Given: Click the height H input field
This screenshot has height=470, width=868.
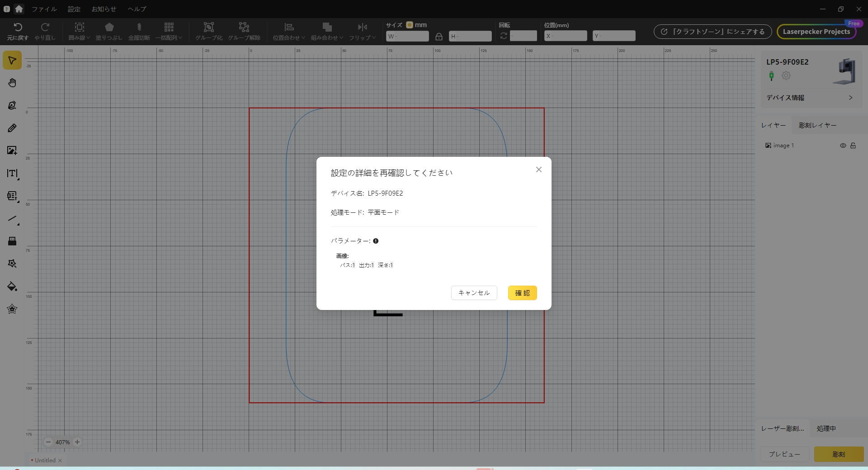Looking at the screenshot, I should pyautogui.click(x=470, y=36).
